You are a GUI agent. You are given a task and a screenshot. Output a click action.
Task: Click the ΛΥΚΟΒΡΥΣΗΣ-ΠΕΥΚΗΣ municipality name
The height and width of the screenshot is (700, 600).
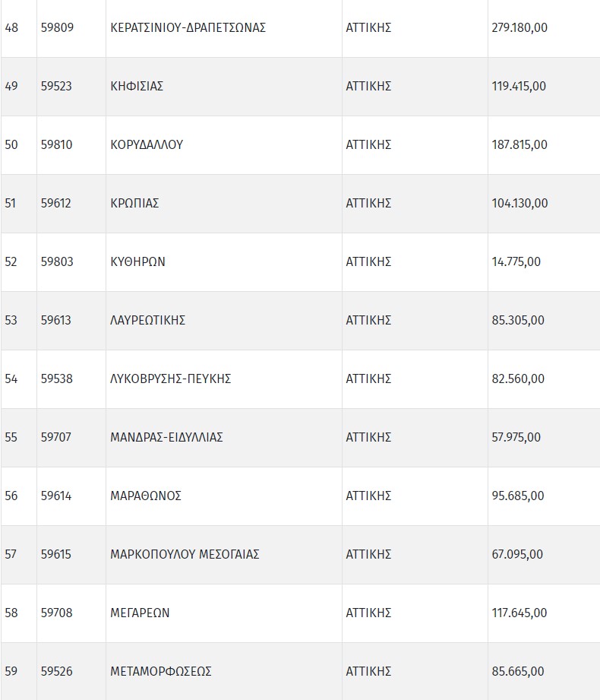pyautogui.click(x=170, y=379)
